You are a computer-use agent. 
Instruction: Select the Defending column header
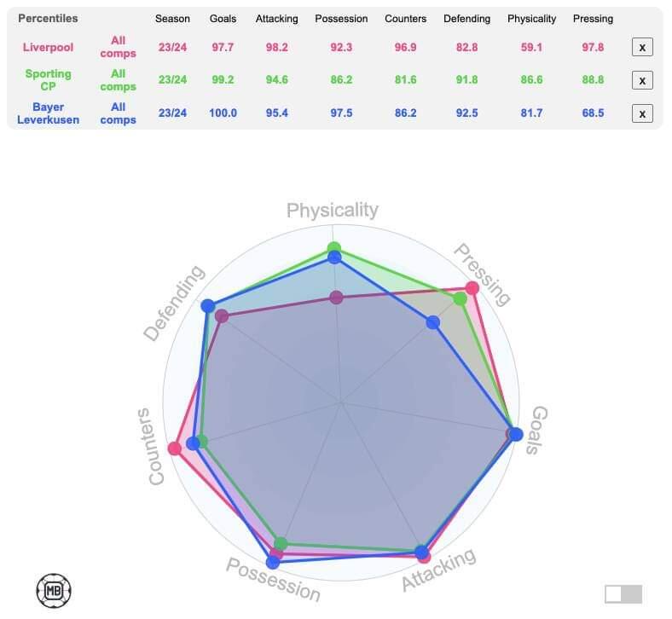(466, 19)
